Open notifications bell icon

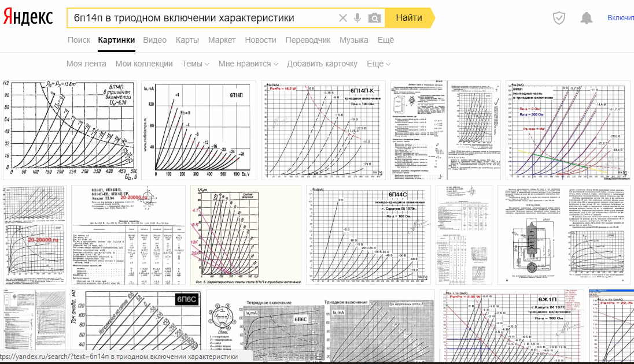[587, 18]
